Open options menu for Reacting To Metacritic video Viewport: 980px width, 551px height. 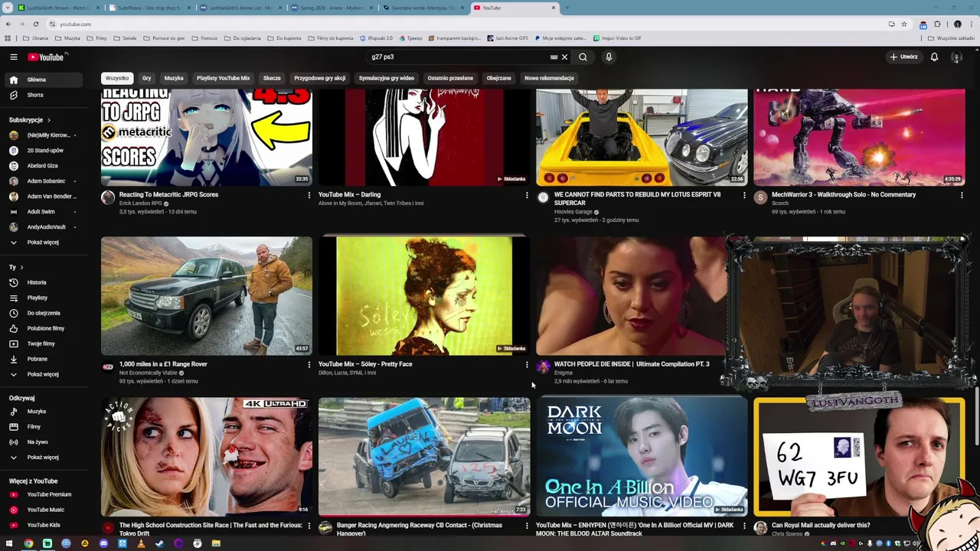(309, 195)
